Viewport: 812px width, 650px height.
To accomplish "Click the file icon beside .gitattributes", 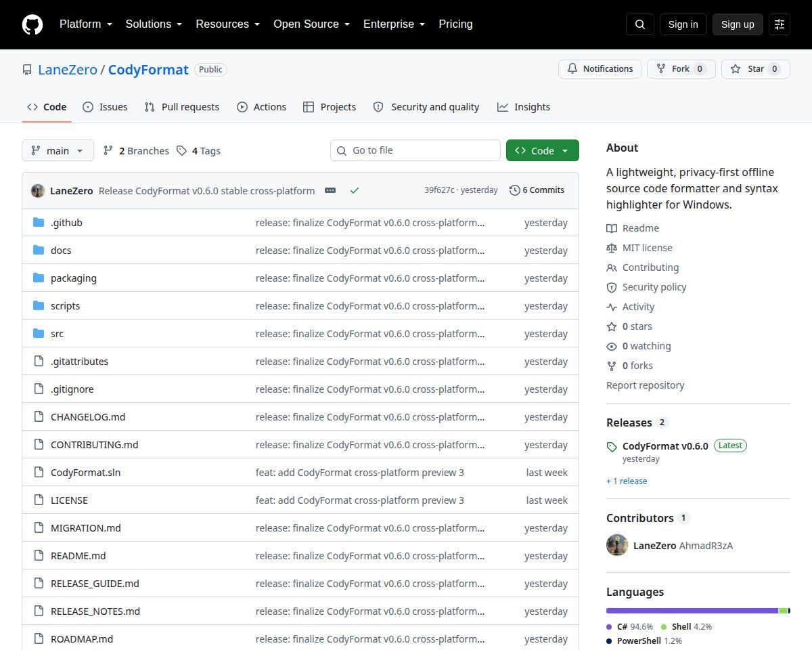I will (x=39, y=361).
